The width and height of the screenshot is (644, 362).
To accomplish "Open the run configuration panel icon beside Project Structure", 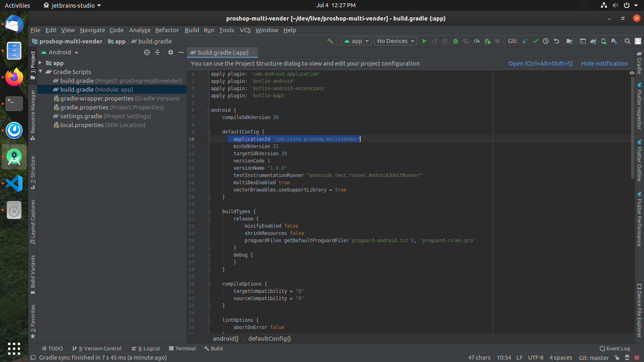I will click(583, 41).
